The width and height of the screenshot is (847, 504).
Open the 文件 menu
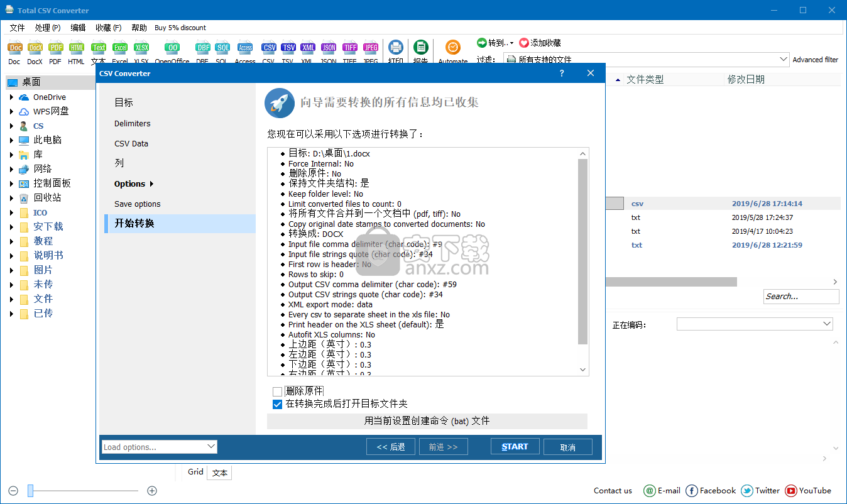(17, 28)
